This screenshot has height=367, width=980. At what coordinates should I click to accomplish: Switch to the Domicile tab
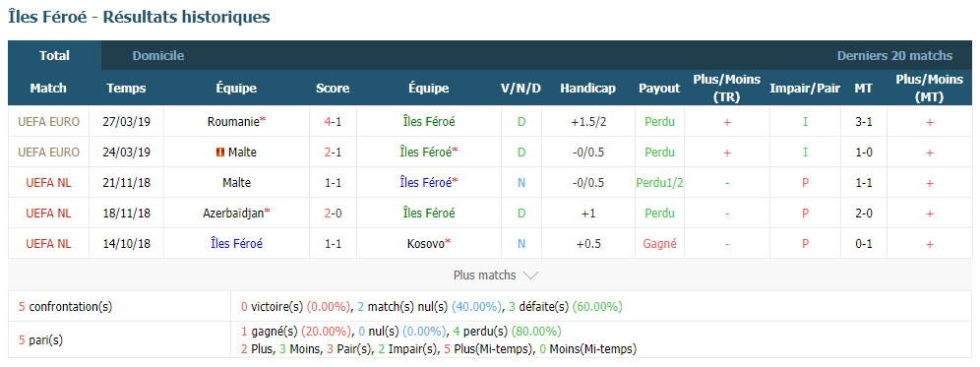click(x=158, y=56)
